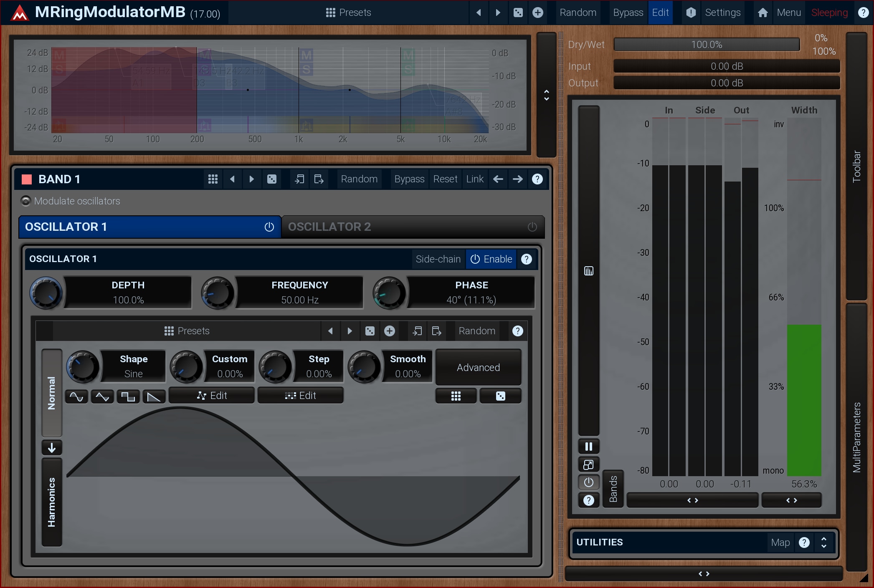The image size is (874, 588).
Task: Click the Advanced button
Action: 478,368
